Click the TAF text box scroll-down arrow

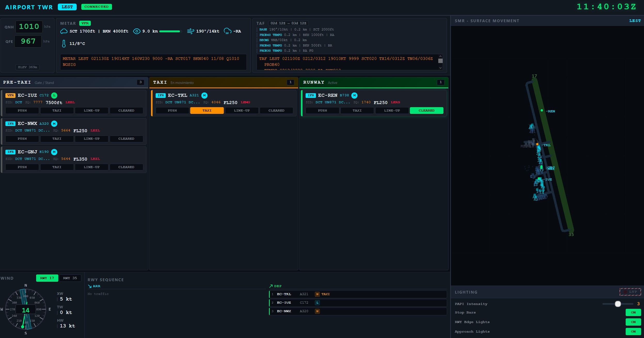click(x=440, y=68)
